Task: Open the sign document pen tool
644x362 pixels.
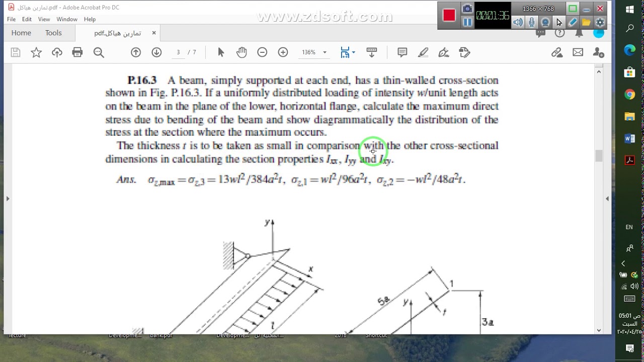Action: 444,52
